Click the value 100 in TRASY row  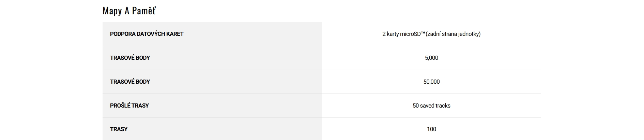click(431, 129)
